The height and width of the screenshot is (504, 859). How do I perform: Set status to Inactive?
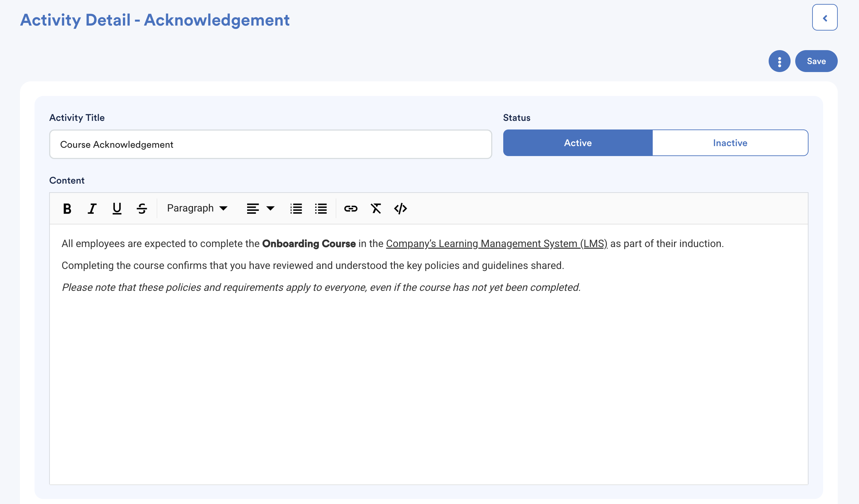[x=730, y=143]
